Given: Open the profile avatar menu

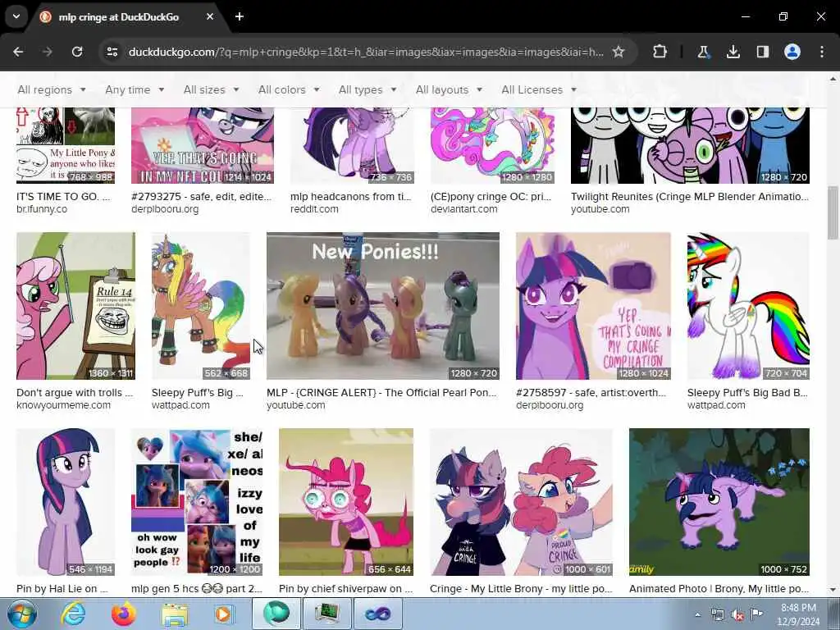Looking at the screenshot, I should pos(792,52).
